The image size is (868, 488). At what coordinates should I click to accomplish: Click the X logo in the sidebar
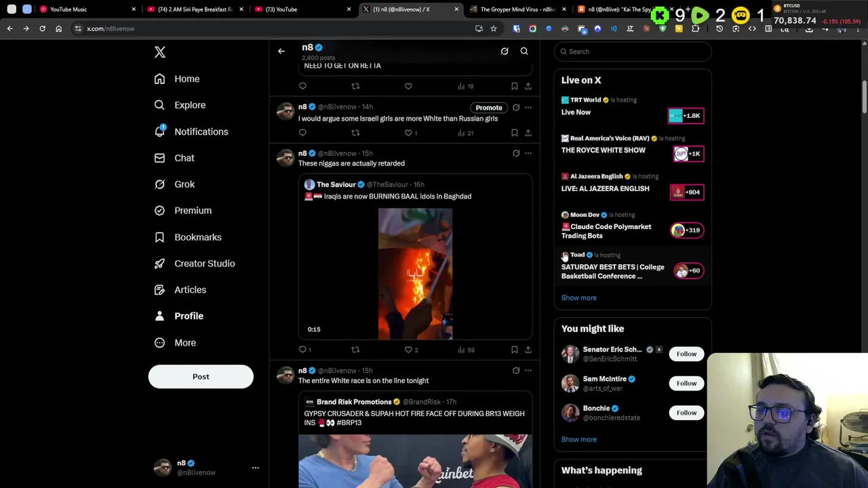160,52
